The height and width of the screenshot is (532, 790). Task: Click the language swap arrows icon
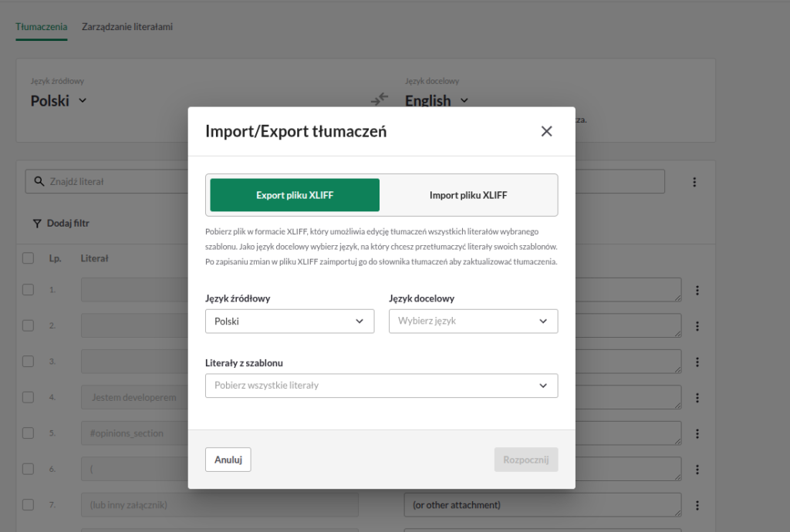[x=380, y=99]
